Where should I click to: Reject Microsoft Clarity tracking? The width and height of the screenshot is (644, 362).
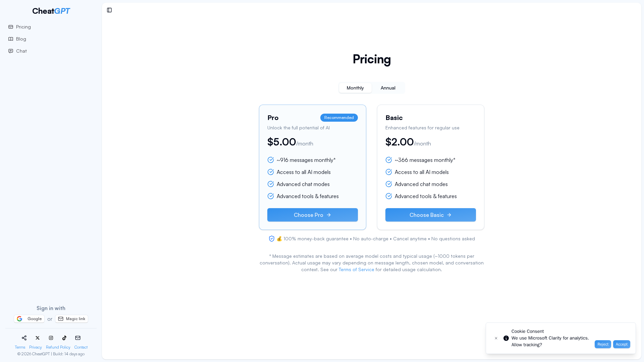[x=603, y=344]
